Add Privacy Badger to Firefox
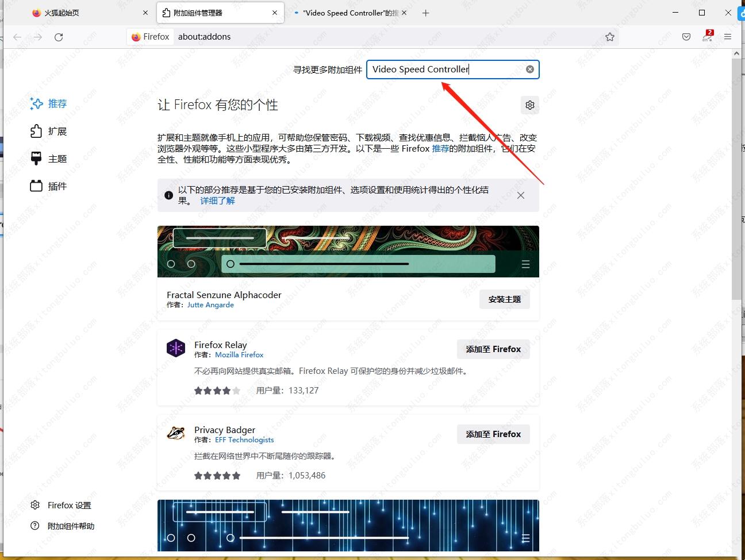This screenshot has height=560, width=745. pyautogui.click(x=493, y=434)
